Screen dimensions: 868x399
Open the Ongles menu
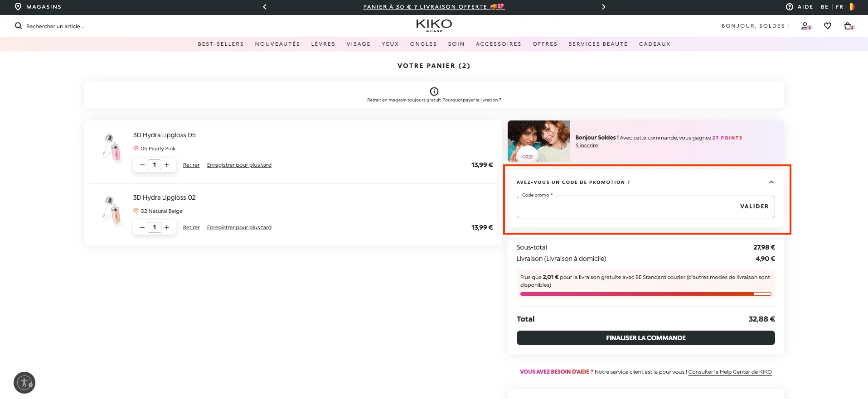tap(423, 44)
